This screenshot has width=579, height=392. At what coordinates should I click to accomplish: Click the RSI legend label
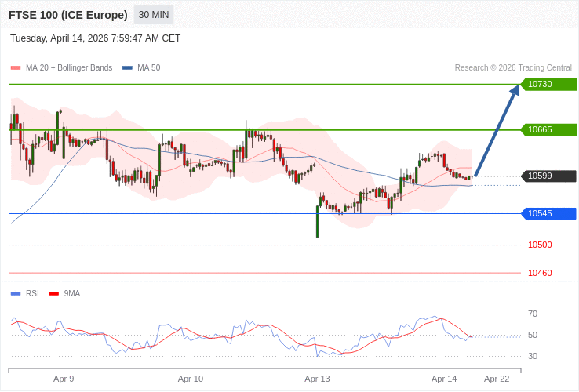pyautogui.click(x=32, y=293)
